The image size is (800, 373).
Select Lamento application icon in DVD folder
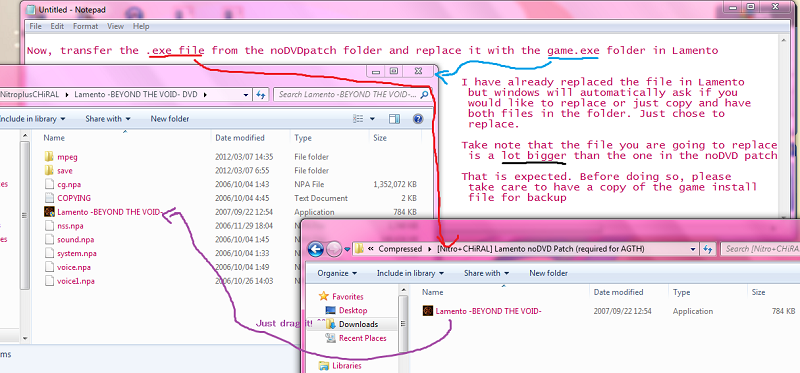click(x=49, y=212)
